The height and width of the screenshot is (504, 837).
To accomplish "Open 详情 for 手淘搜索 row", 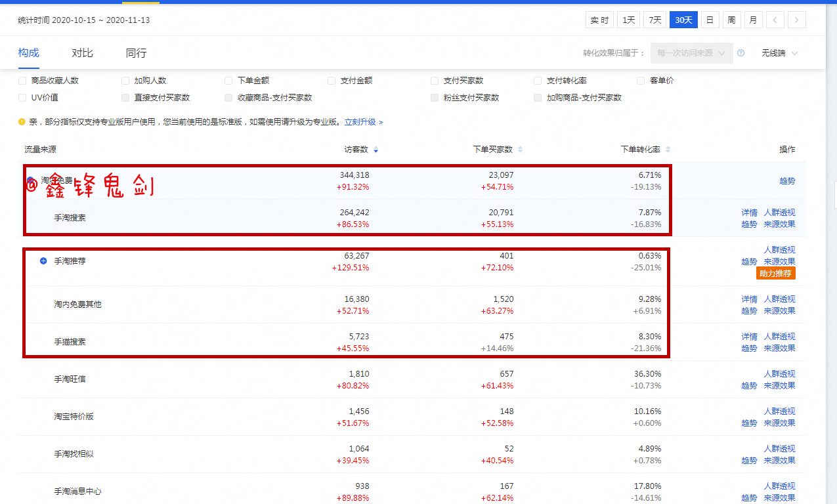I will coord(749,213).
